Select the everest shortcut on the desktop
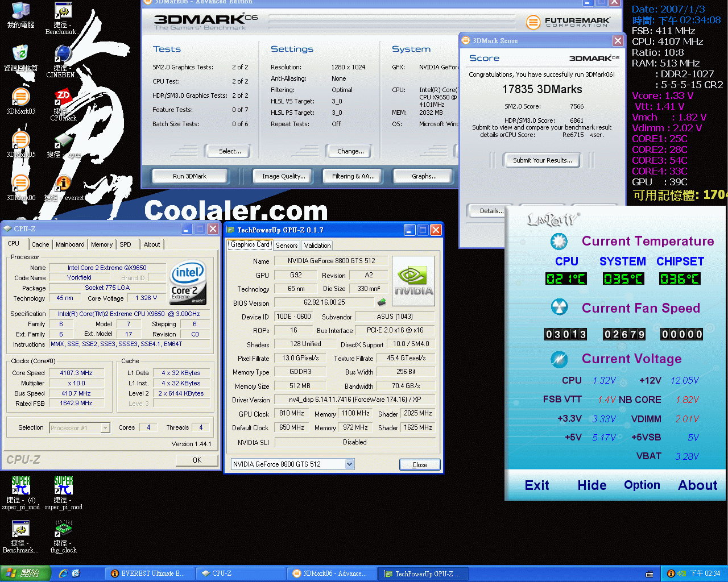This screenshot has height=582, width=728. [x=63, y=188]
